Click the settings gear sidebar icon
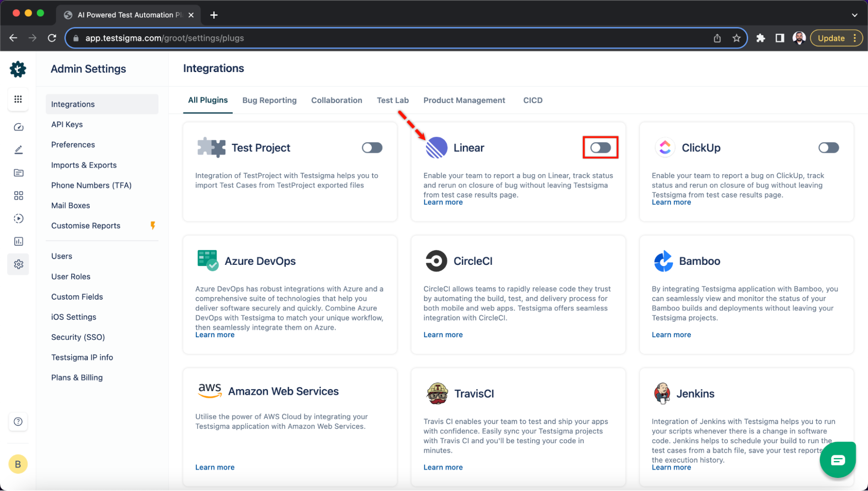This screenshot has height=491, width=868. 18,264
